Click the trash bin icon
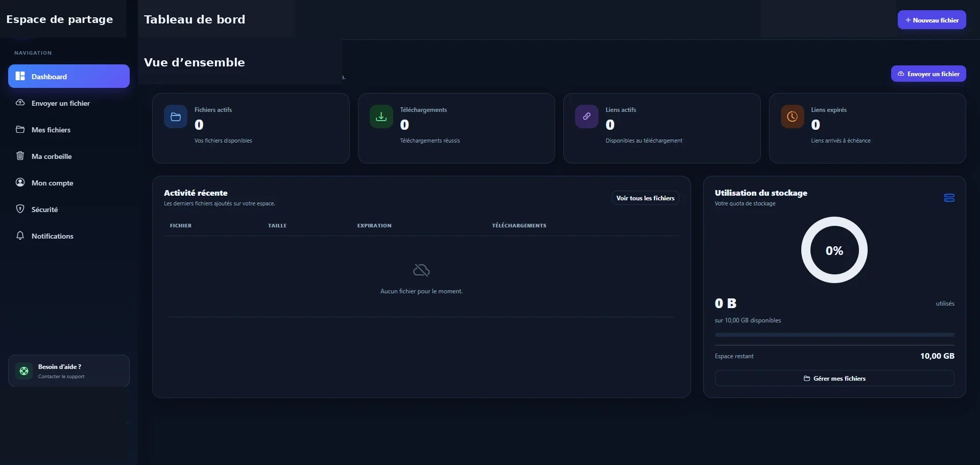Image resolution: width=980 pixels, height=465 pixels. coord(20,156)
